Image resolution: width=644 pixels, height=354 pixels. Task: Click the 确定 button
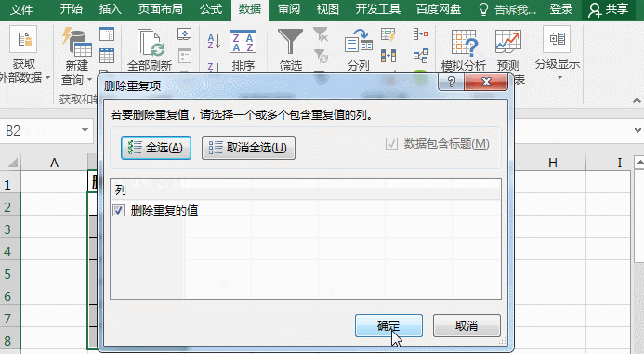(x=388, y=326)
